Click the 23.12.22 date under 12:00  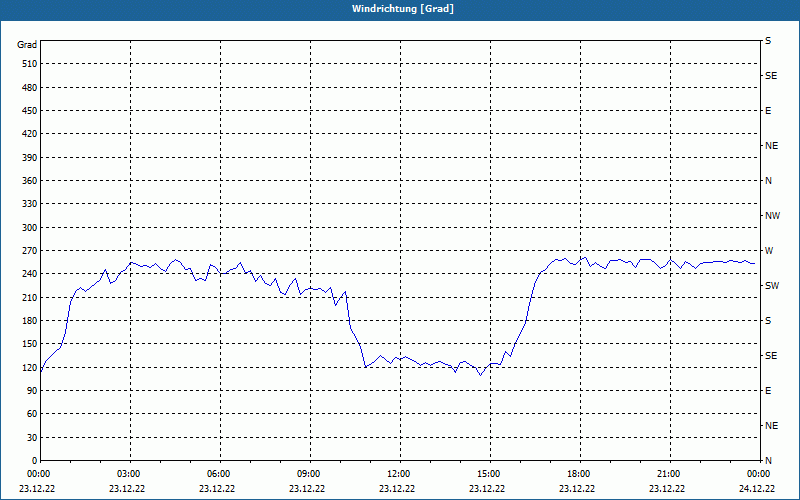click(x=397, y=489)
